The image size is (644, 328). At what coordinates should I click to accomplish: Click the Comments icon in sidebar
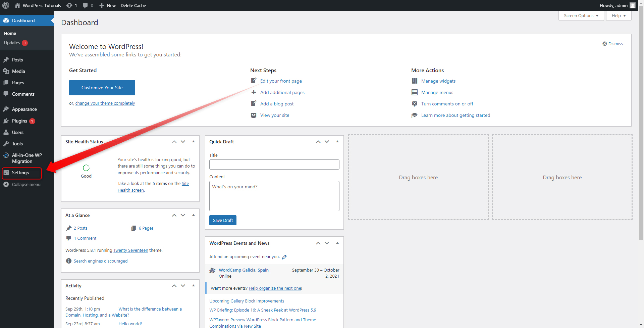pyautogui.click(x=6, y=94)
